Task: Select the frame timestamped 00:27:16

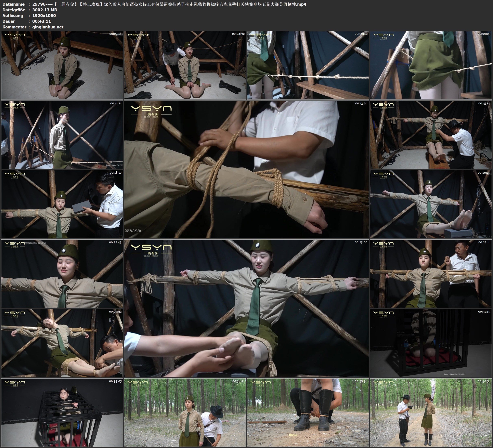Action: click(x=431, y=274)
